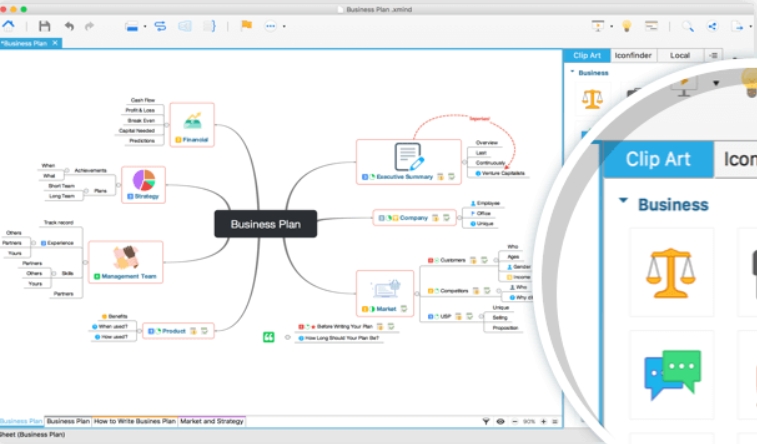Open notes icon on Customers topic
The width and height of the screenshot is (757, 444).
click(473, 260)
